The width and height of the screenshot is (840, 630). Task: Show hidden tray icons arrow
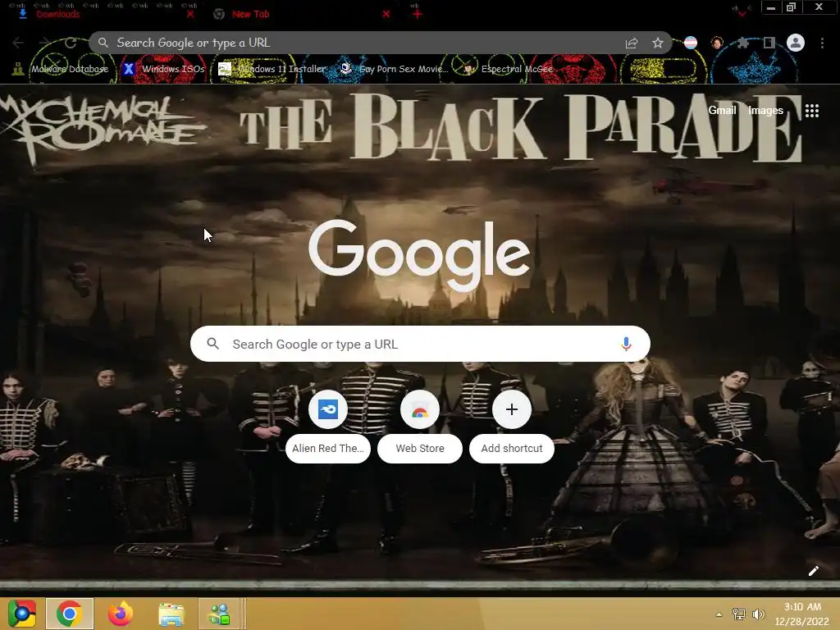719,614
